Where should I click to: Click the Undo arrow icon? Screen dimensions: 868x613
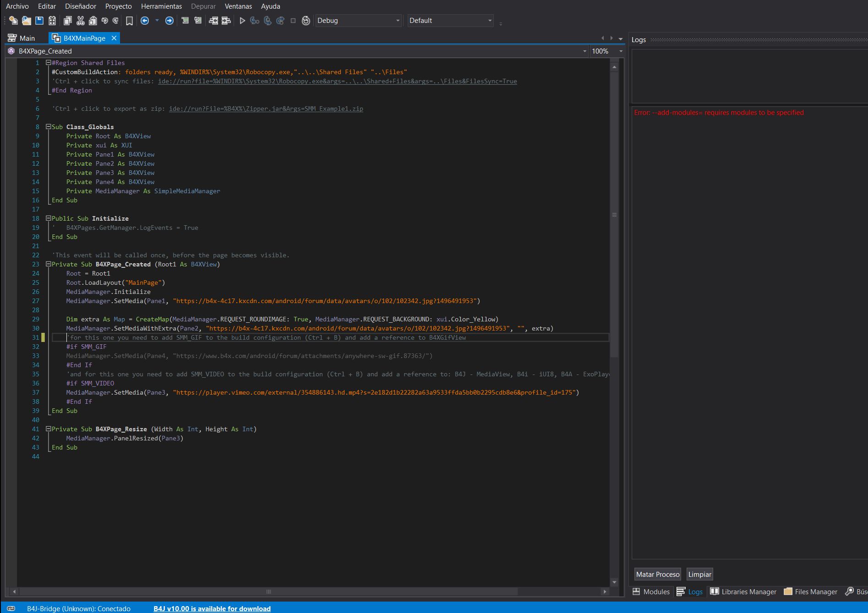(x=105, y=21)
